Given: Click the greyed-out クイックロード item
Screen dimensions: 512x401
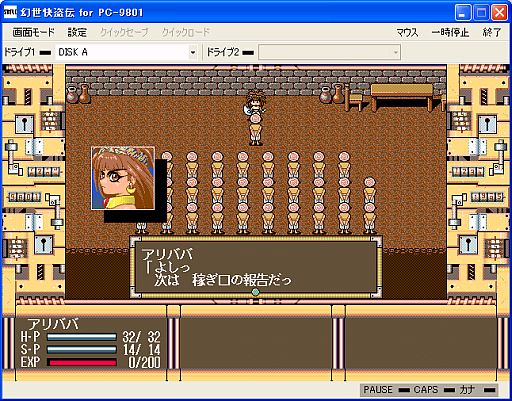Looking at the screenshot, I should click(x=186, y=32).
